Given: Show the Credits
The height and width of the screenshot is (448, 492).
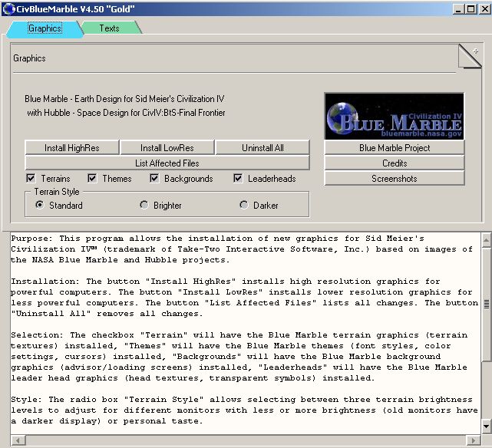Looking at the screenshot, I should (395, 163).
